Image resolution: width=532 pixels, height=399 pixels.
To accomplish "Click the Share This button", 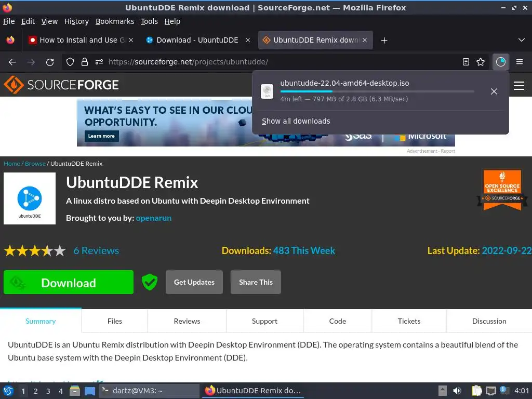I will pos(256,282).
